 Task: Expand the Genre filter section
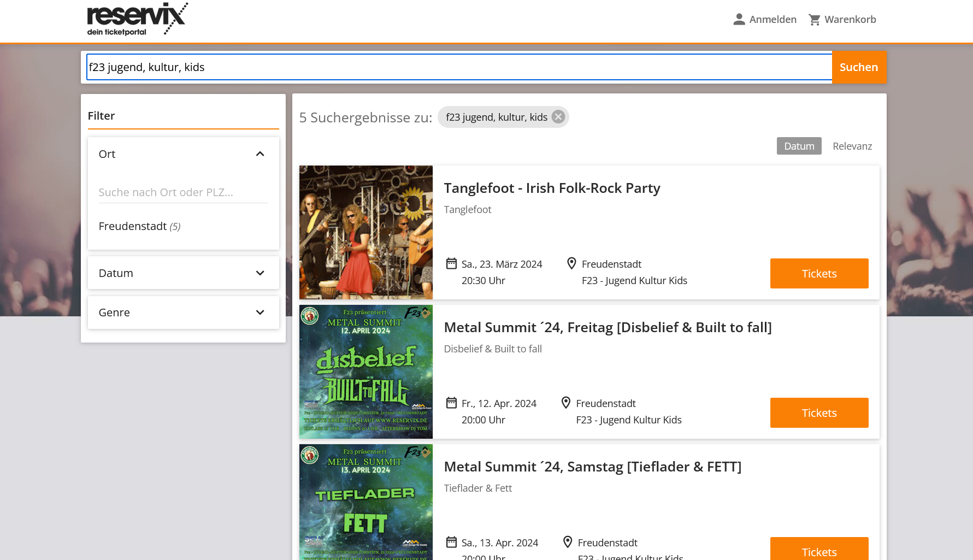pos(260,313)
